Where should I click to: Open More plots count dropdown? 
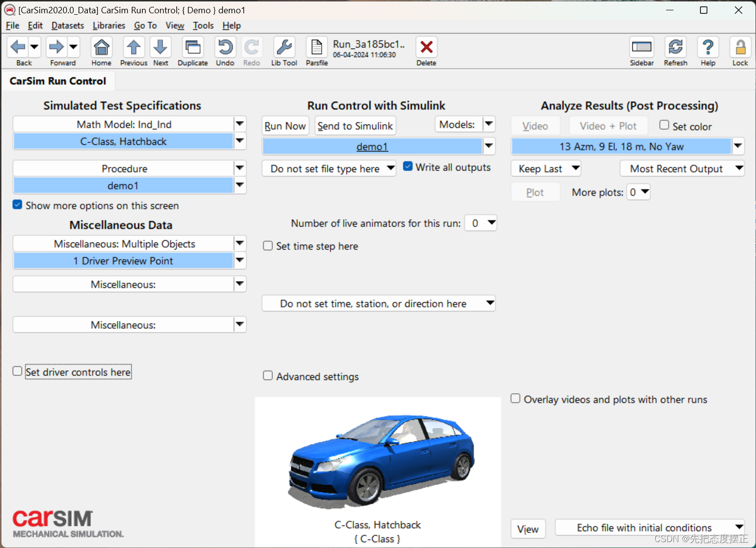pyautogui.click(x=639, y=192)
